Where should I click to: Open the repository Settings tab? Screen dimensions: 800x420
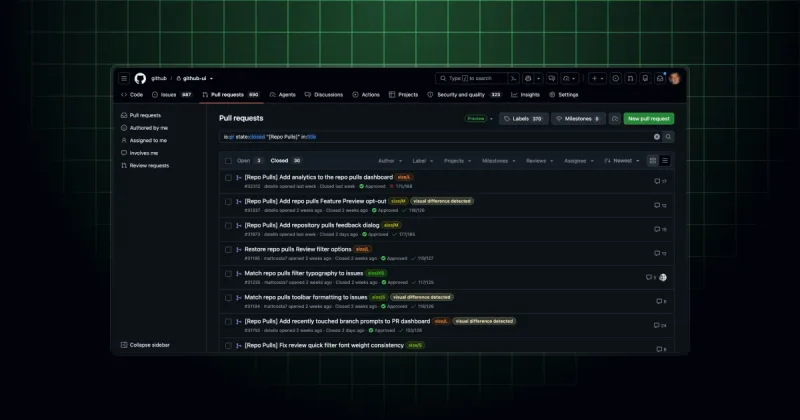[563, 95]
